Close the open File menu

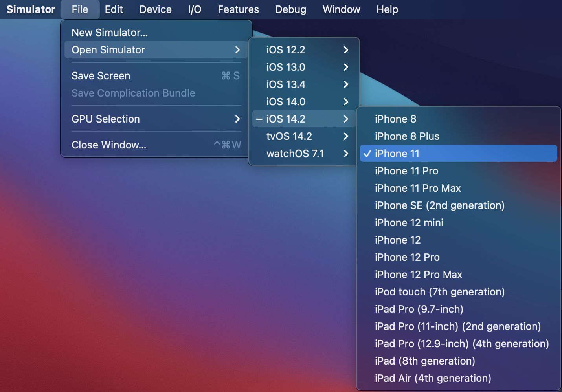tap(80, 9)
